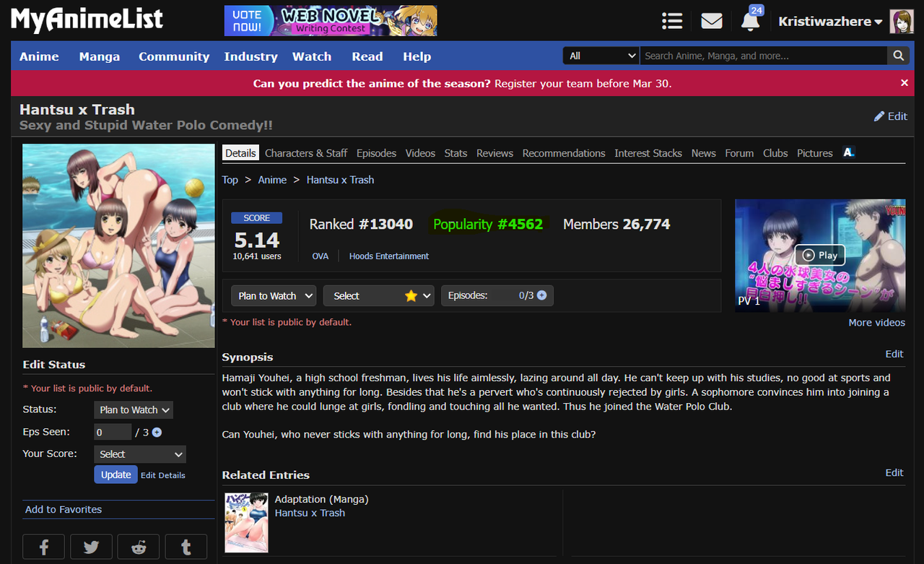
Task: Click the Eps Seen input field
Action: point(113,432)
